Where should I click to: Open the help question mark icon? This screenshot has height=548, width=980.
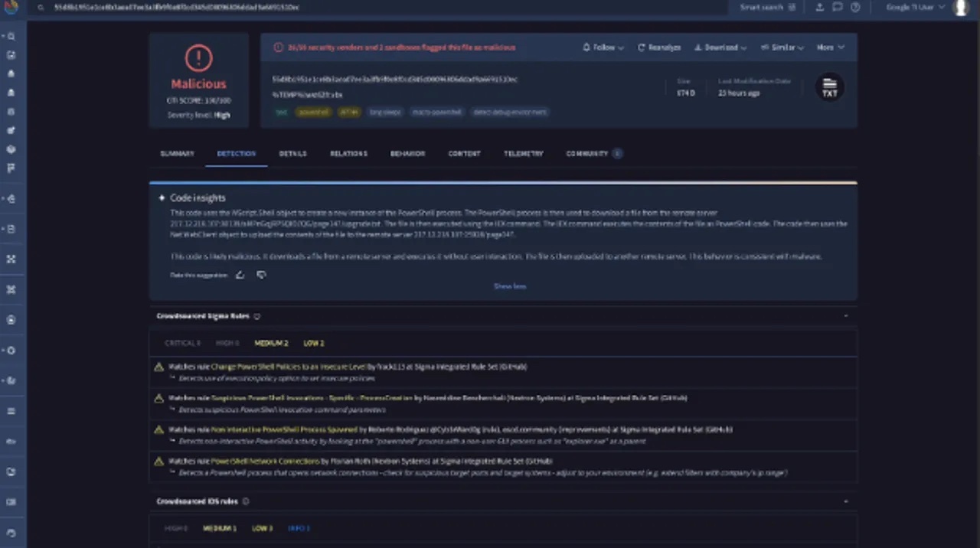coord(855,7)
